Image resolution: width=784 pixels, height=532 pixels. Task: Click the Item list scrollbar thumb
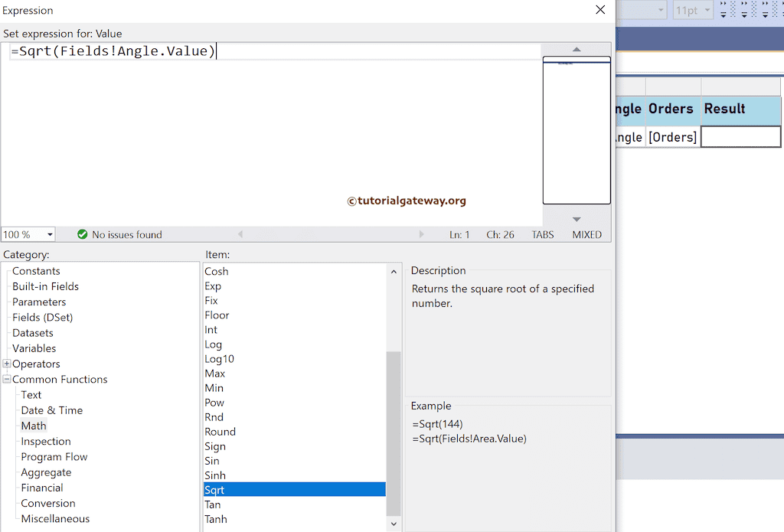(x=394, y=433)
